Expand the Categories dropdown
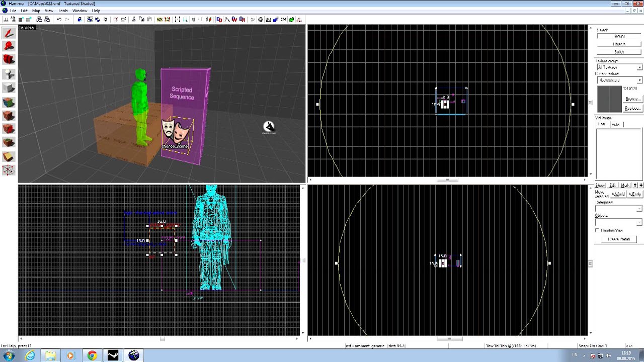644x362 pixels. click(639, 208)
